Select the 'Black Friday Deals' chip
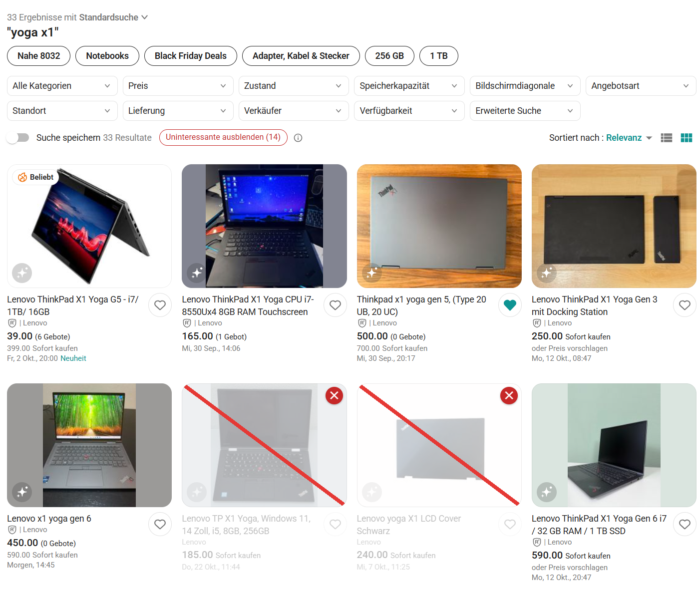 [x=191, y=56]
